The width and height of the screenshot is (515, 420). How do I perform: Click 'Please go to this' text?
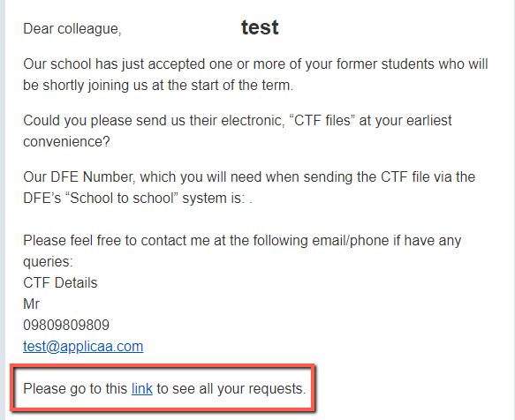coord(75,389)
